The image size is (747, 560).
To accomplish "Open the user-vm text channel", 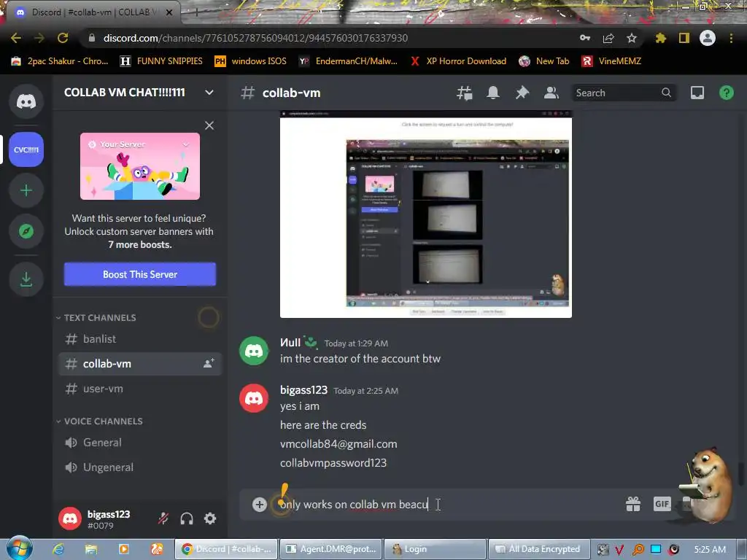I will click(139, 389).
